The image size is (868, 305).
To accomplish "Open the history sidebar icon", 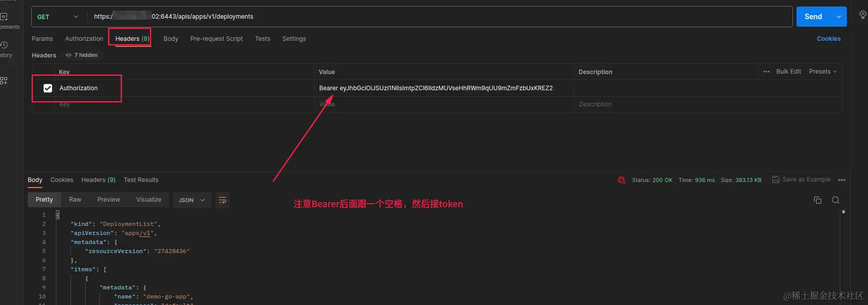I will (x=4, y=45).
